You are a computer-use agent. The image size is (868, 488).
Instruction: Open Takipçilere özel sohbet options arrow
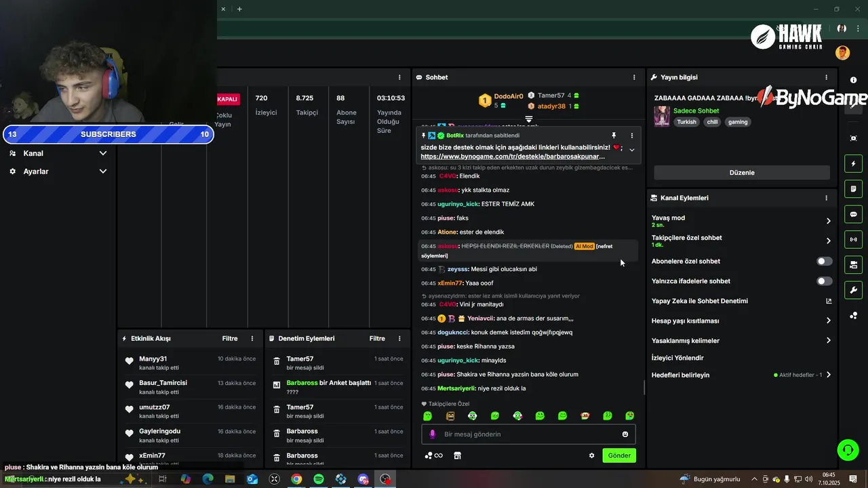coord(828,241)
